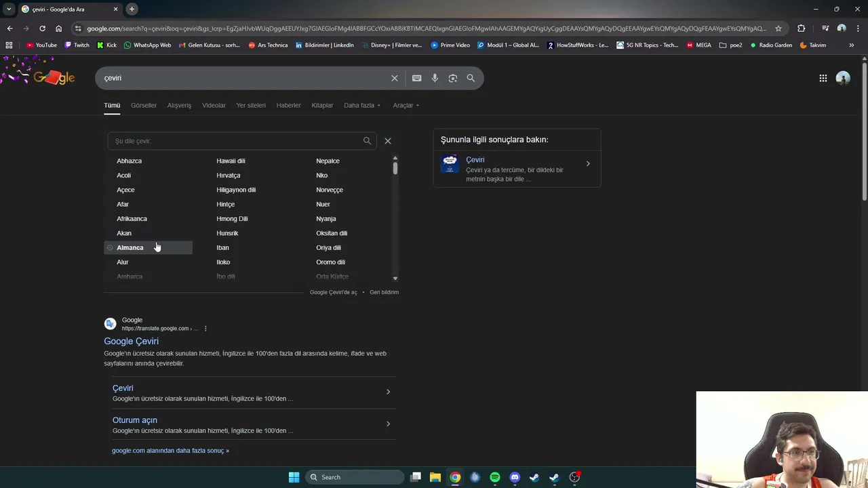The width and height of the screenshot is (868, 488).
Task: Select Hırvatça from the language list
Action: click(229, 176)
